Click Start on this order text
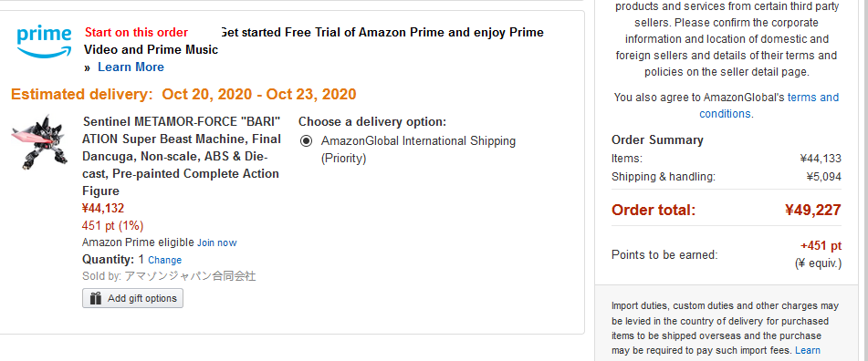Screen dimensions: 868x361 136,32
